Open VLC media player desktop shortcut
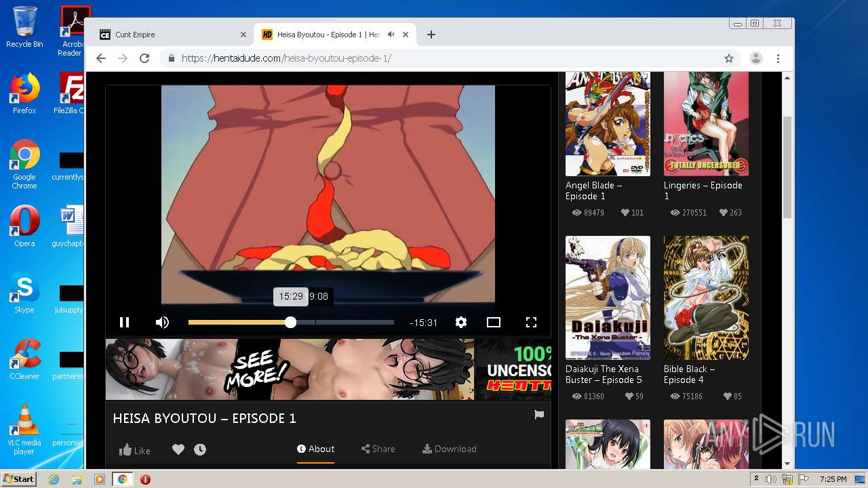 point(24,430)
